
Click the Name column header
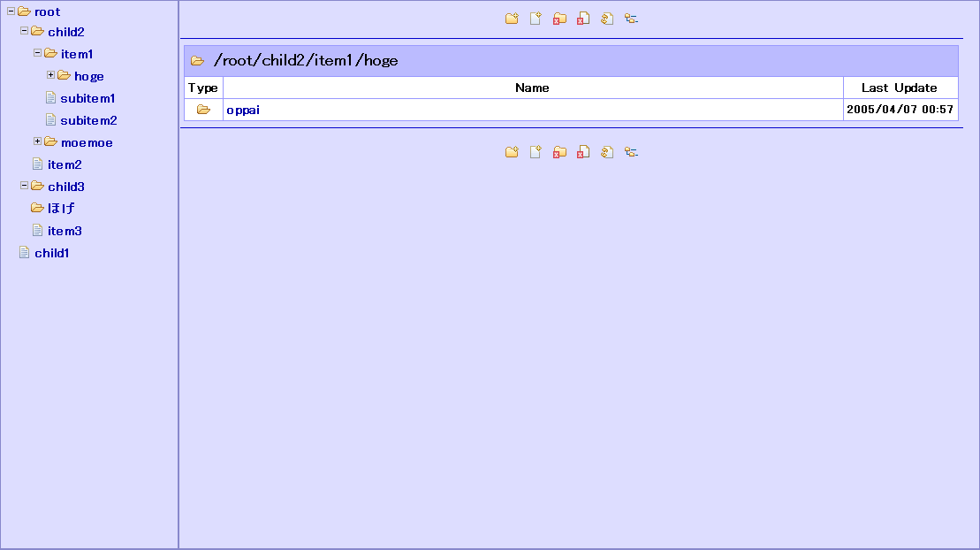[532, 88]
